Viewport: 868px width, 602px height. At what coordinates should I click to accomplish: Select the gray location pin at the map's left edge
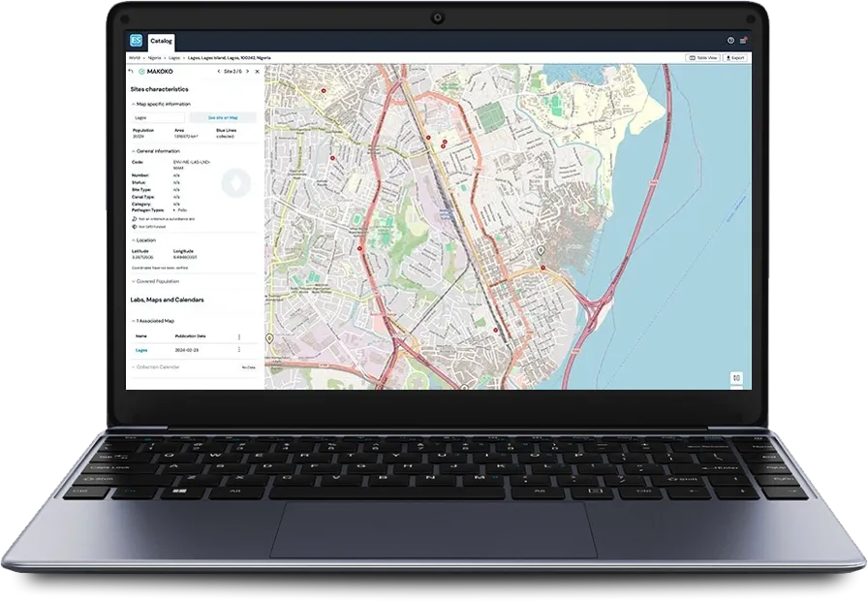[x=269, y=338]
